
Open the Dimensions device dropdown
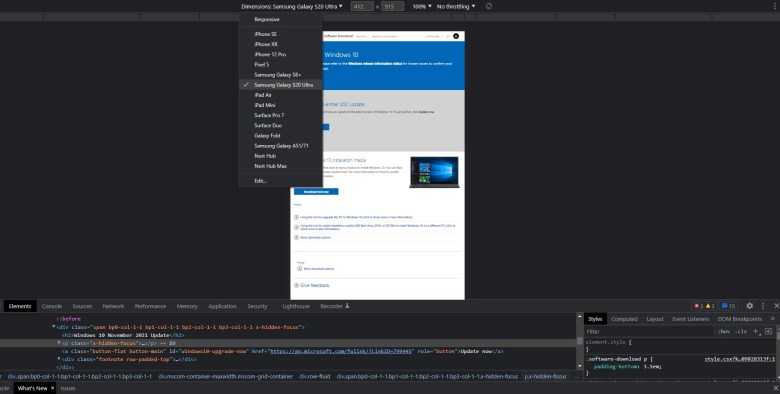(x=292, y=6)
